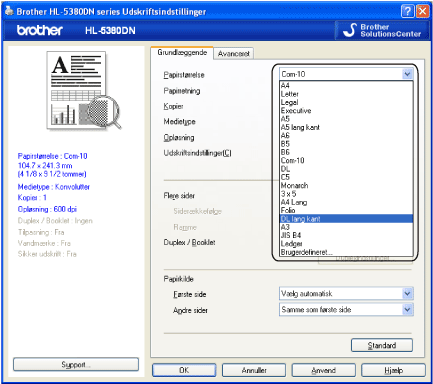The width and height of the screenshot is (433, 384).
Task: Select the Grundlæggende tab
Action: tap(182, 53)
